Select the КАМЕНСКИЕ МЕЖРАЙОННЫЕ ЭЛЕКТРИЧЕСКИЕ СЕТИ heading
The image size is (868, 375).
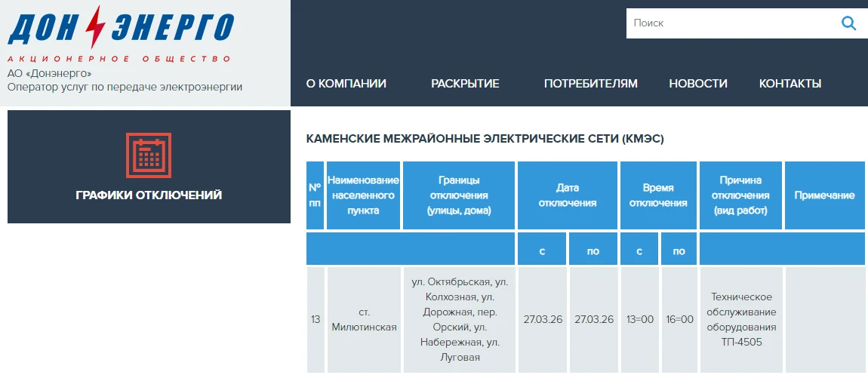point(485,139)
